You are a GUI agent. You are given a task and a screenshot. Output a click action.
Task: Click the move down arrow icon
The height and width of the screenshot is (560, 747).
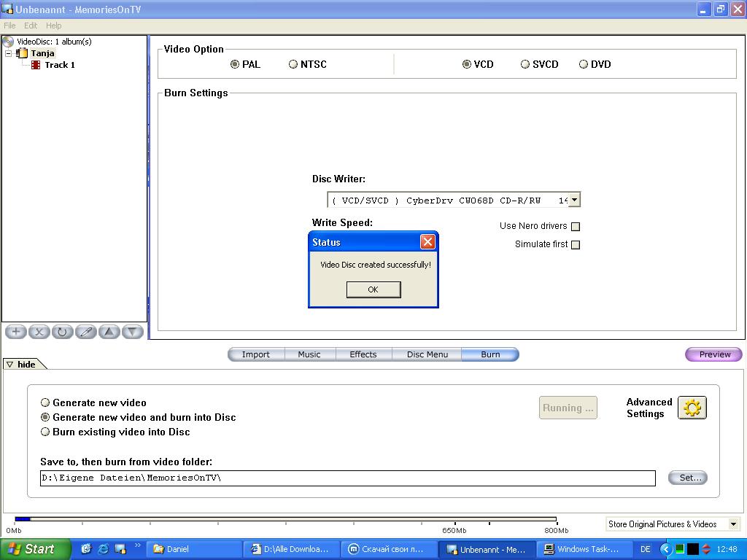click(133, 332)
